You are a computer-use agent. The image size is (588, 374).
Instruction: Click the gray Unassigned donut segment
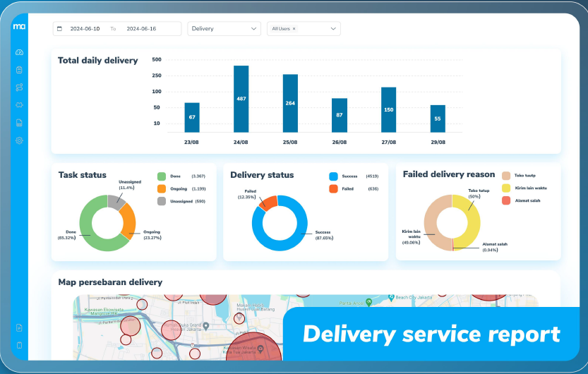[116, 201]
